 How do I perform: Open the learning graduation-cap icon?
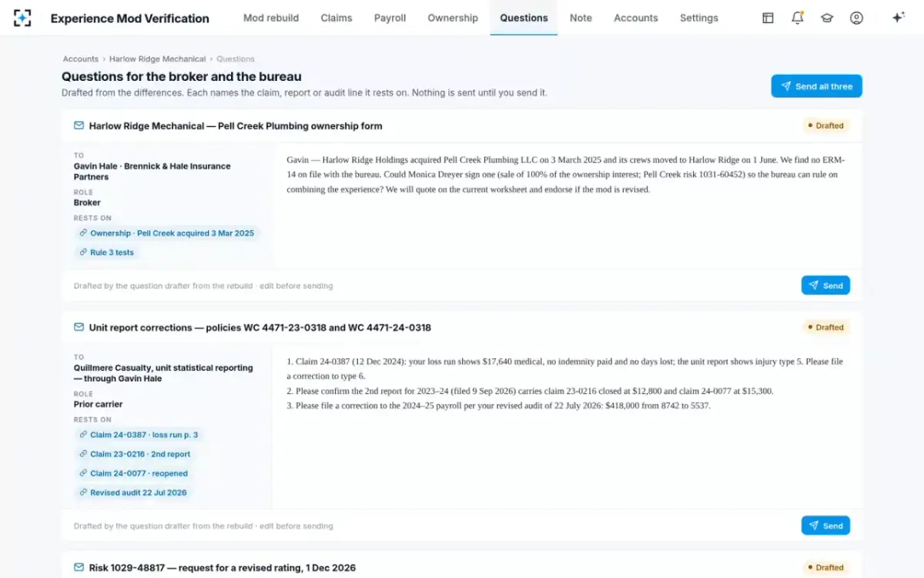point(827,18)
